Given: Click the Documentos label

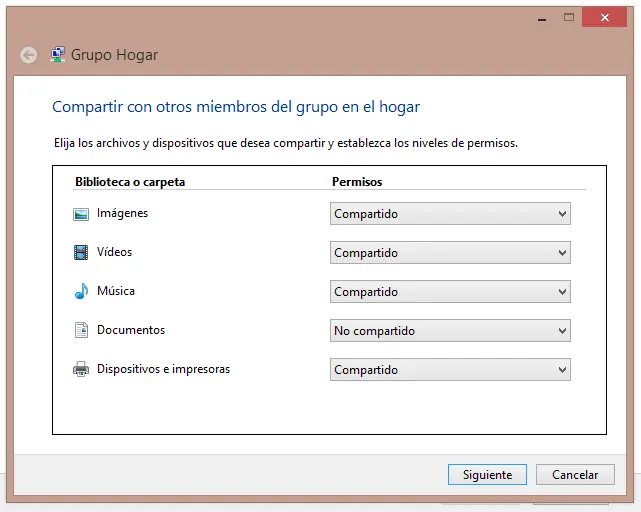Looking at the screenshot, I should (x=131, y=330).
